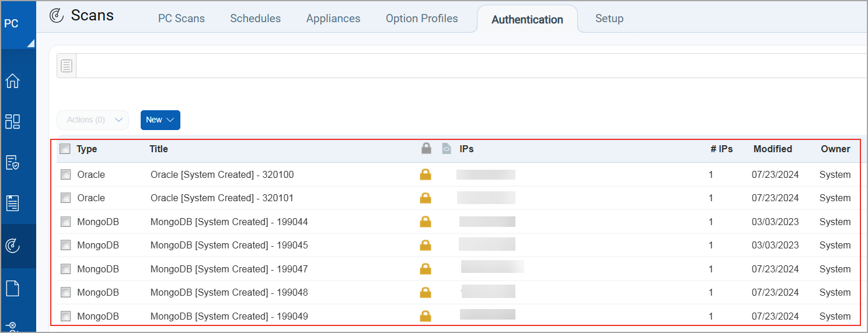Click lock icon in Oracle 320100 row
Viewport: 868px width, 333px height.
click(426, 174)
